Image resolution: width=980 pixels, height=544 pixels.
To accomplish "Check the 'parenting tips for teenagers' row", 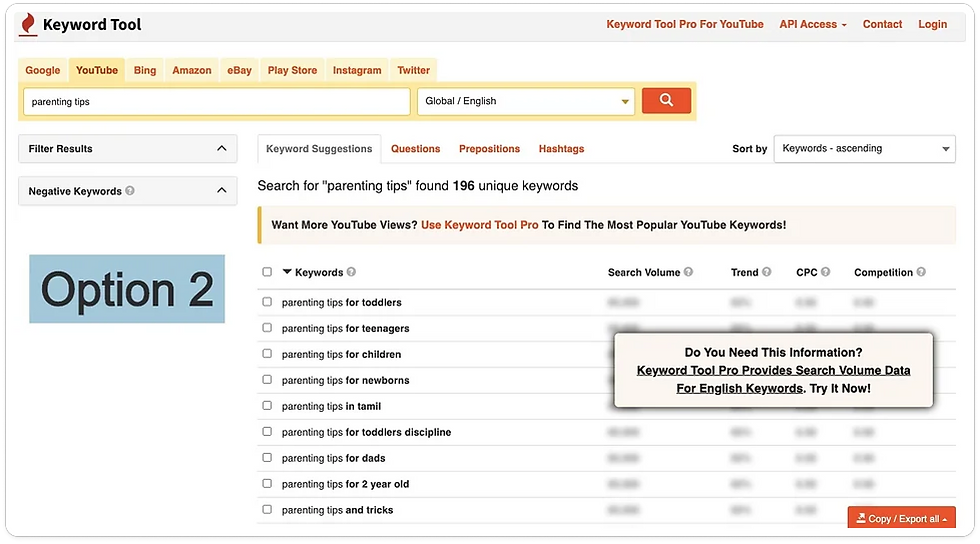I will (x=267, y=328).
